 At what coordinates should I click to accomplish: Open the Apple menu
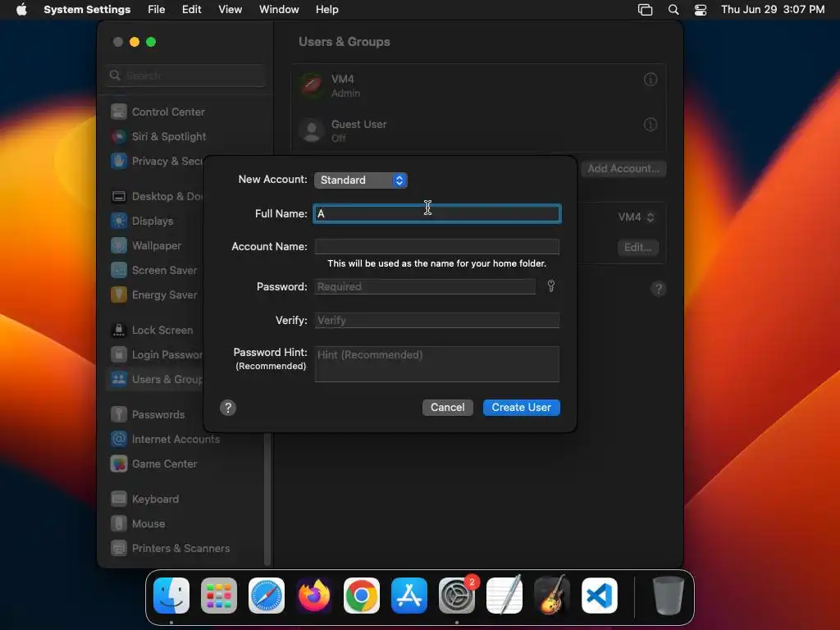(x=21, y=10)
